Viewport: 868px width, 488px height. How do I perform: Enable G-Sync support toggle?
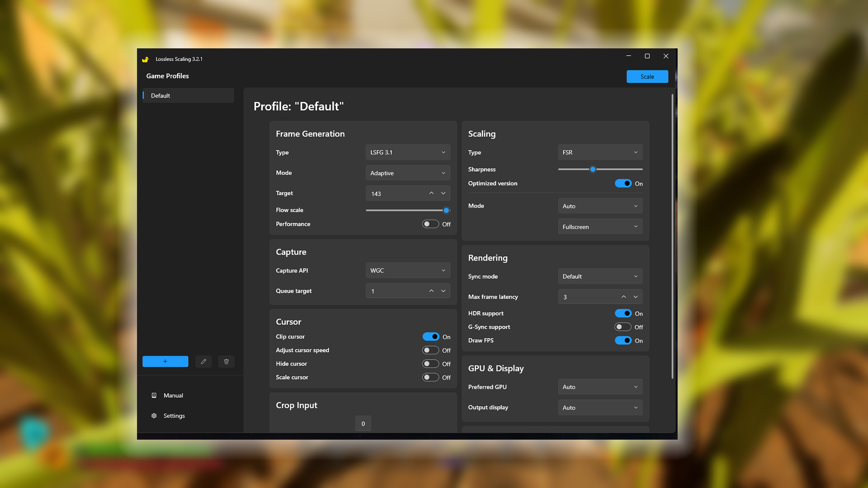coord(623,327)
